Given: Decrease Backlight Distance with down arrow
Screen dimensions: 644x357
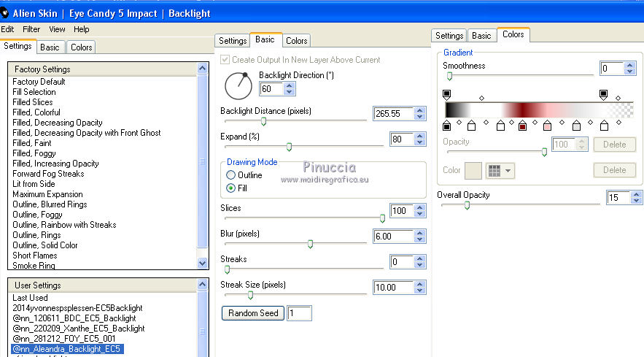Looking at the screenshot, I should tap(419, 117).
